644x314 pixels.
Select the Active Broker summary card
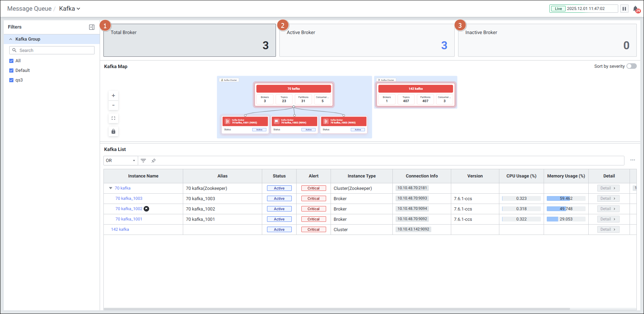367,40
